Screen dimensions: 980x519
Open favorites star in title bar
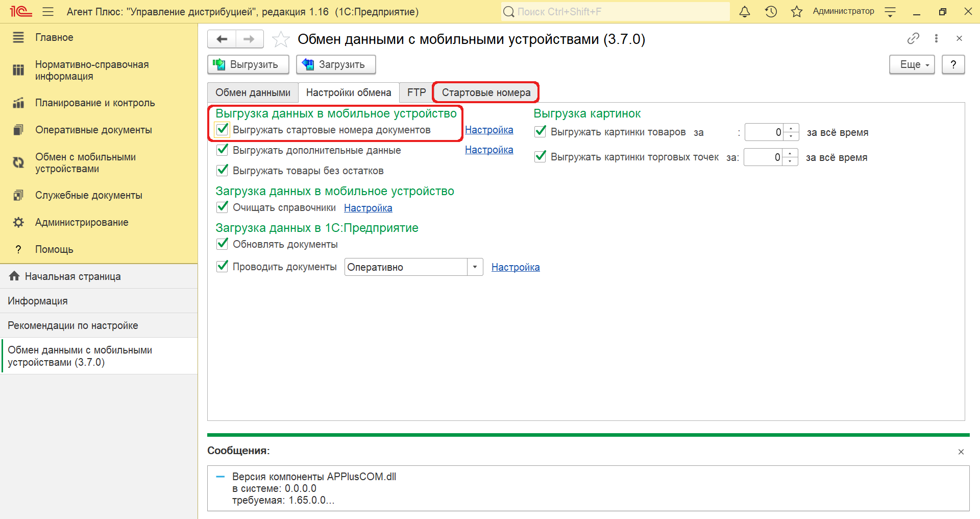(796, 11)
